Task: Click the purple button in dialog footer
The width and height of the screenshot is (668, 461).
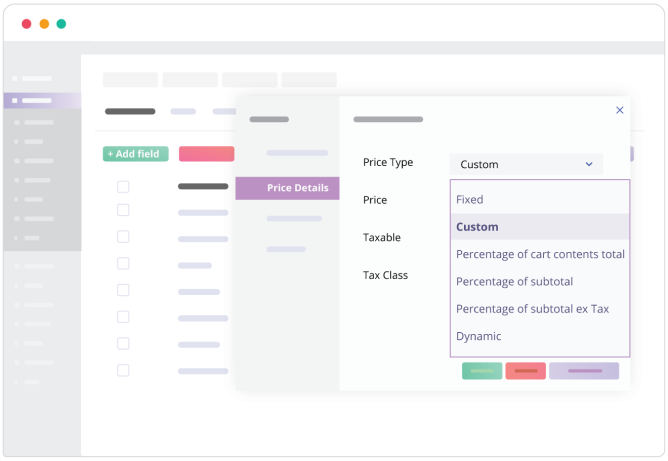Action: click(584, 371)
